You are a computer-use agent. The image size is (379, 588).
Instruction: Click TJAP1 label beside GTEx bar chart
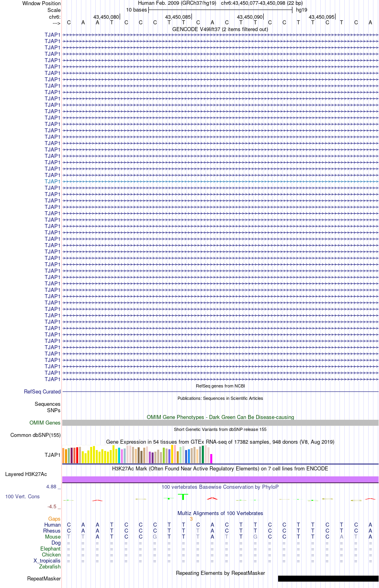(x=53, y=455)
